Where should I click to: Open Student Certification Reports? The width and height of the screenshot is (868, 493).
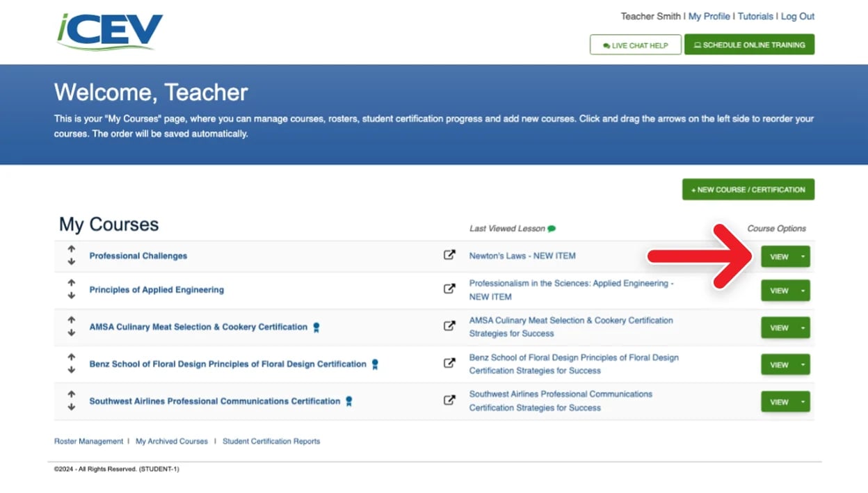point(271,441)
